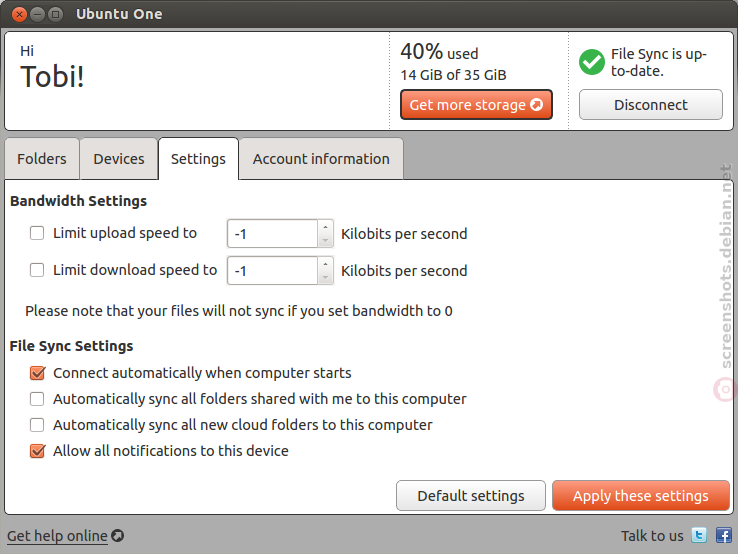This screenshot has width=738, height=554.
Task: Open the Twitter icon beside Talk to us
Action: tap(699, 536)
